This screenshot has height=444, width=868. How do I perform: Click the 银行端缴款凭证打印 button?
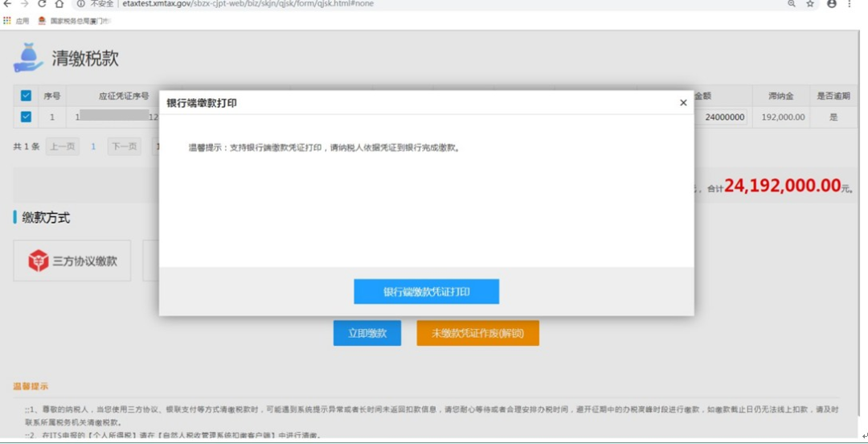[426, 291]
